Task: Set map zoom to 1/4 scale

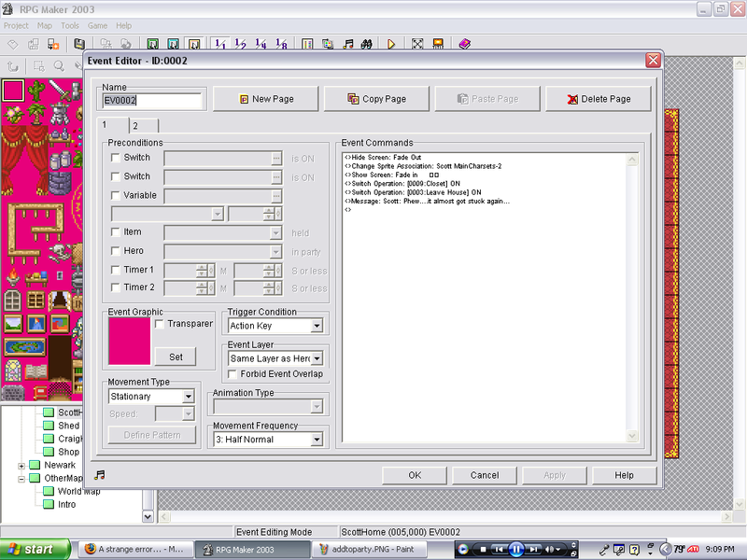Action: click(x=261, y=44)
